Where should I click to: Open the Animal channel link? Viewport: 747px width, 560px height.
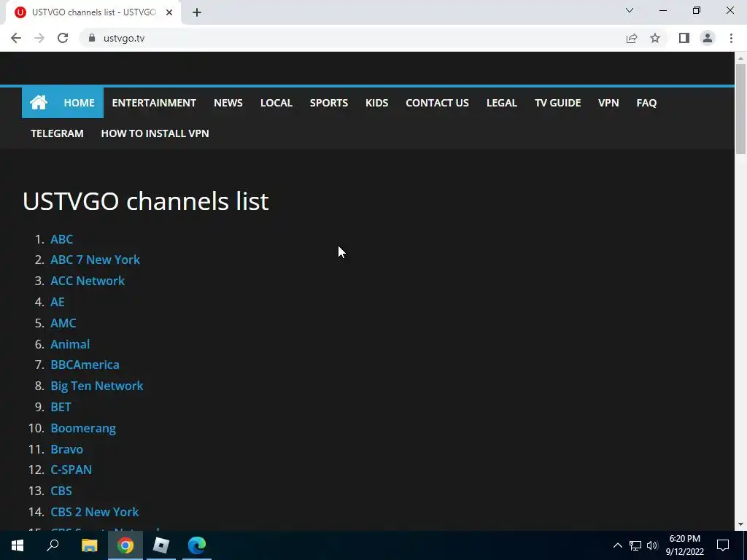point(70,344)
